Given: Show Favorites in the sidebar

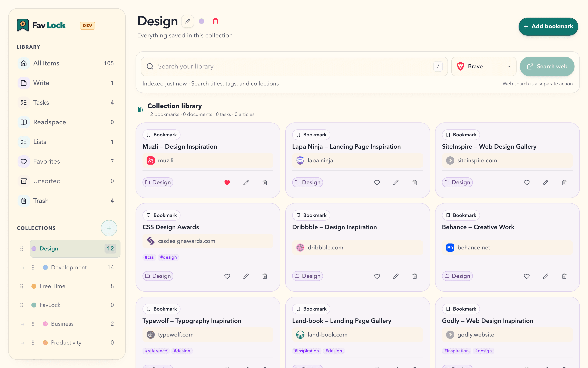Looking at the screenshot, I should click(x=67, y=161).
